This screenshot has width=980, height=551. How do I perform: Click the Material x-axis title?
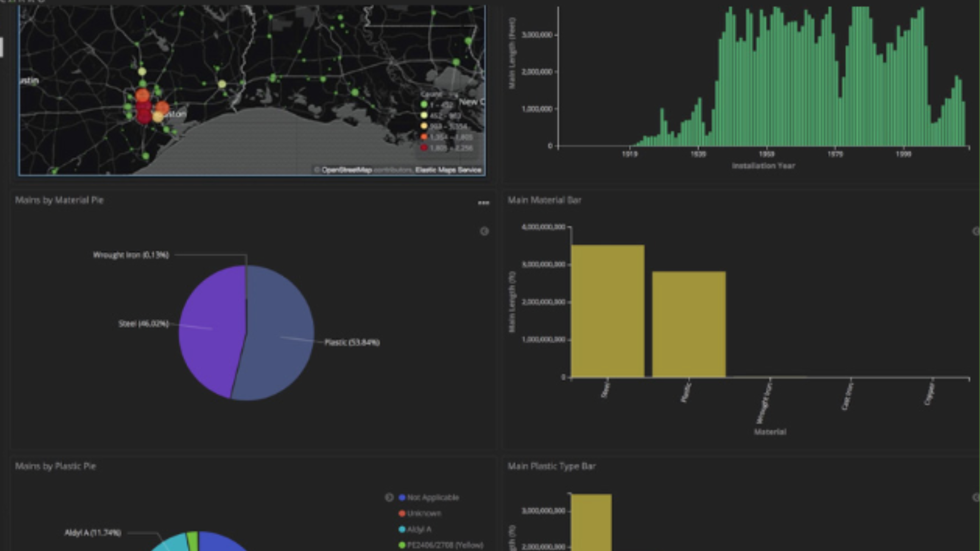(770, 432)
